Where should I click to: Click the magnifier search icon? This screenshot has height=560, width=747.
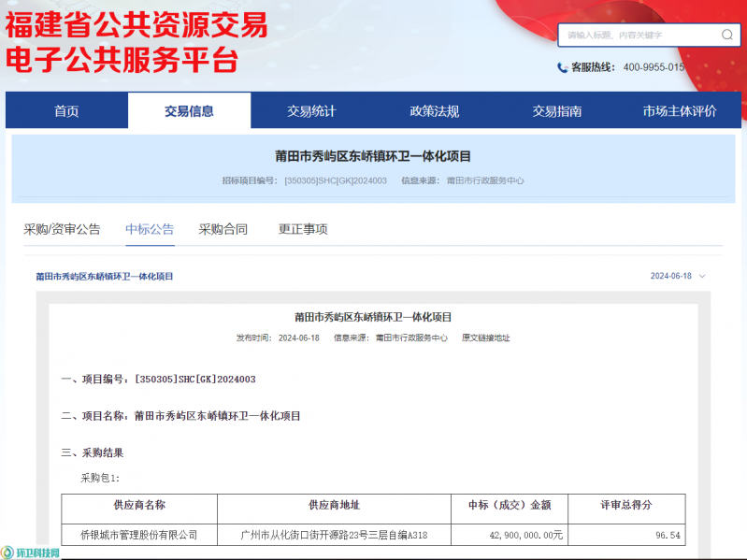click(x=726, y=35)
